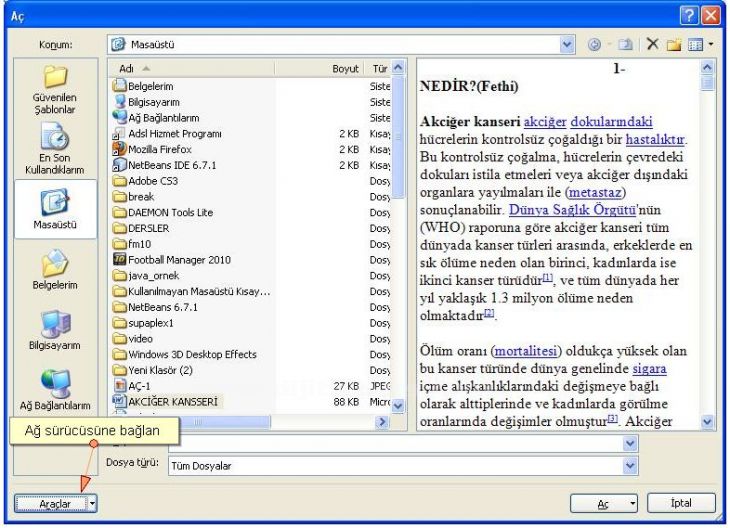Click the help question mark button
The width and height of the screenshot is (730, 528).
tap(689, 15)
